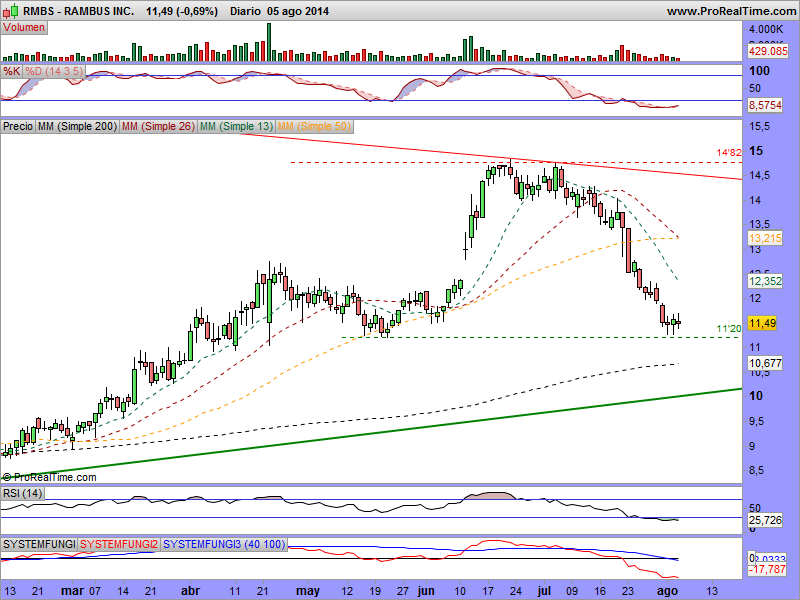The image size is (800, 600).
Task: Click the 14,5 price scale label
Action: tap(759, 176)
